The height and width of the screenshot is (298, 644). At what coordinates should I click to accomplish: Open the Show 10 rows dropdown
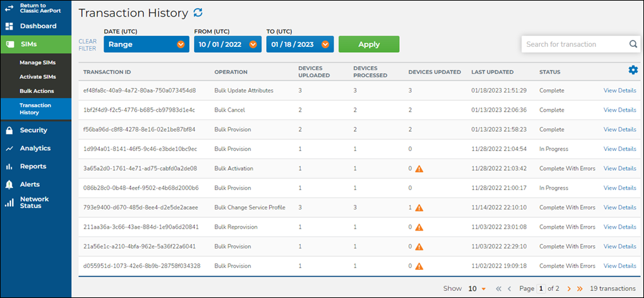(477, 288)
